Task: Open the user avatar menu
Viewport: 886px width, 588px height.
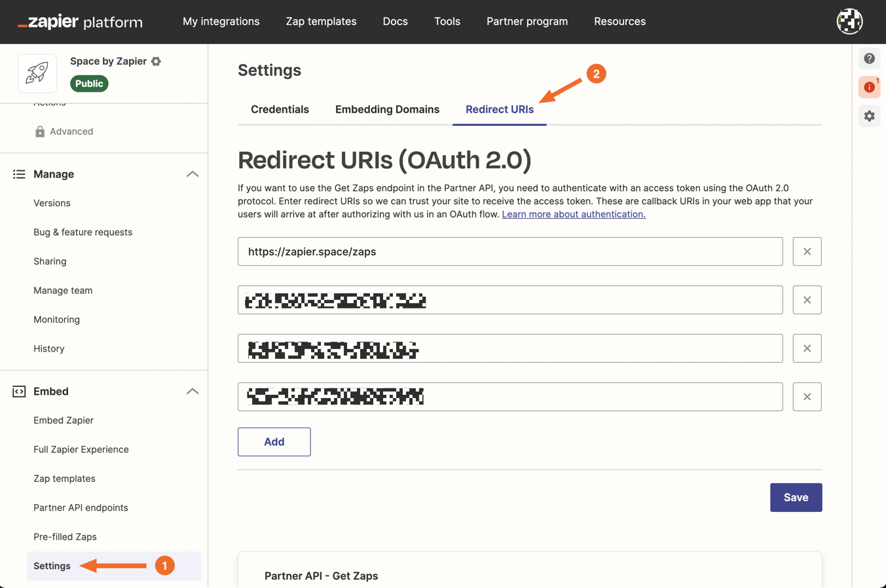Action: tap(849, 22)
